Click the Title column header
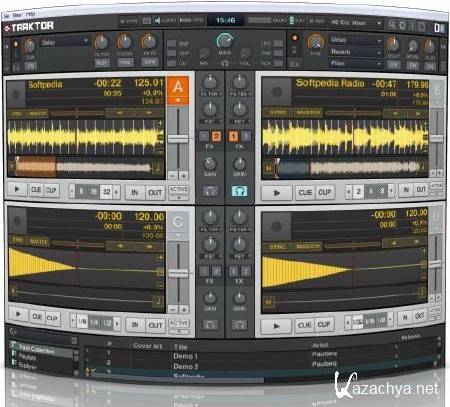 [181, 347]
